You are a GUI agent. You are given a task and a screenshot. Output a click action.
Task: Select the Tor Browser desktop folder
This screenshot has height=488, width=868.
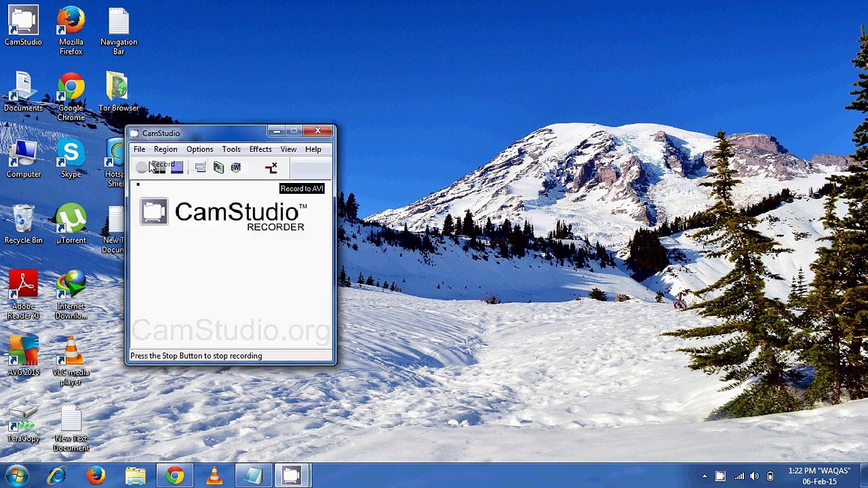coord(119,93)
